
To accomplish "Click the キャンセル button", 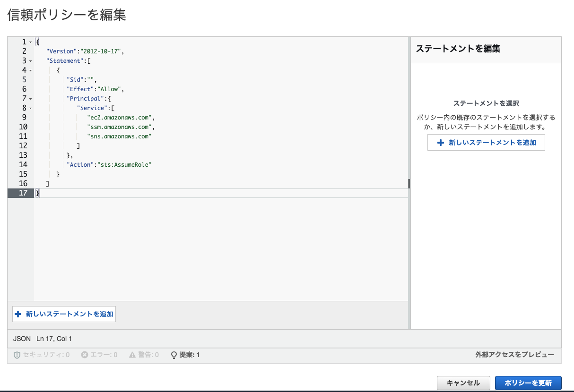I will click(463, 383).
